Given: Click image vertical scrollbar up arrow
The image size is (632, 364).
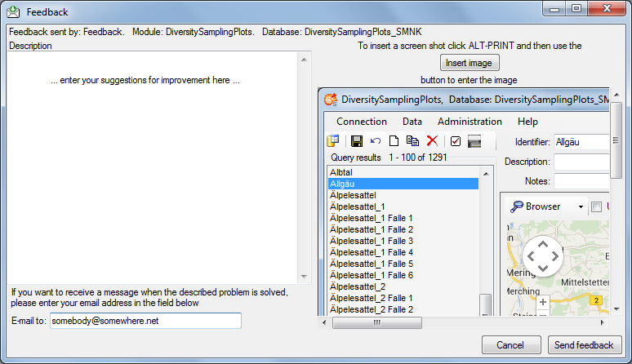Looking at the screenshot, I should (x=616, y=95).
